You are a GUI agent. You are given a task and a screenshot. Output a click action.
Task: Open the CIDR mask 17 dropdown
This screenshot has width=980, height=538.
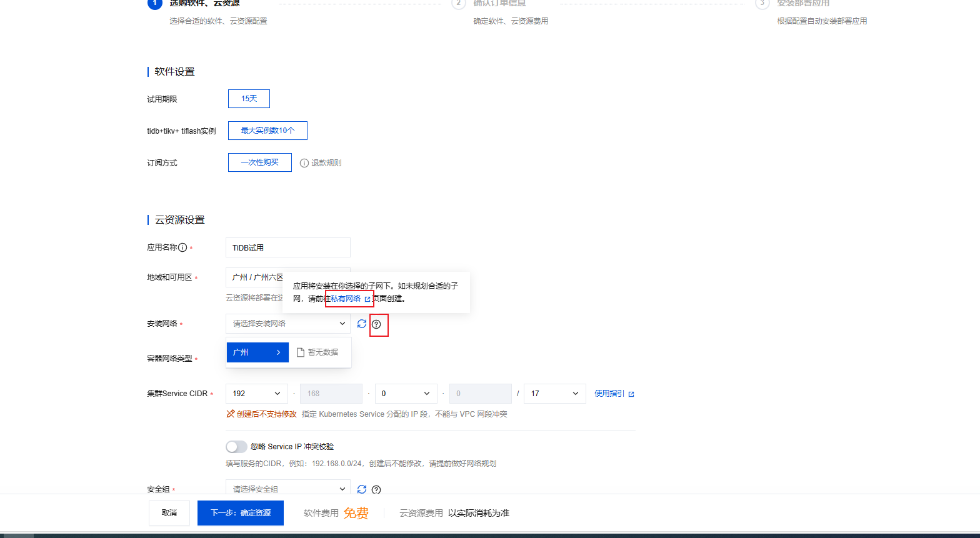554,394
